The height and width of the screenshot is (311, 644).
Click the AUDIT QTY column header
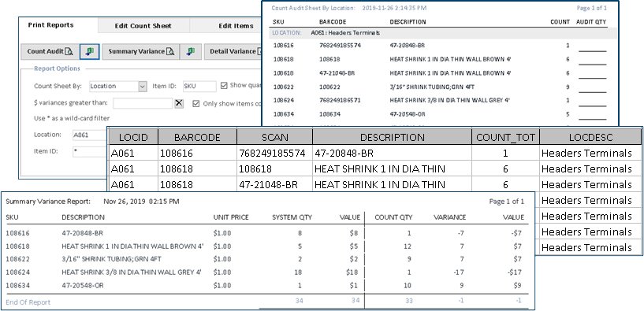point(591,22)
